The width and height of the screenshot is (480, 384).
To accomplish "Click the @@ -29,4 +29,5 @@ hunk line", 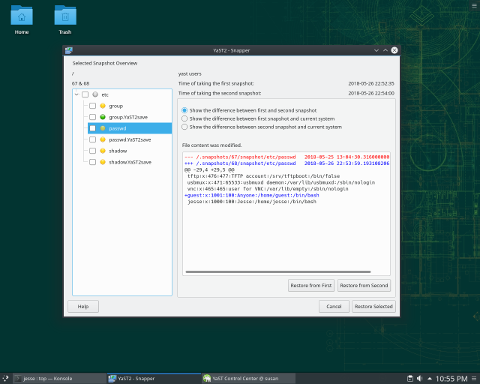I will coord(210,170).
